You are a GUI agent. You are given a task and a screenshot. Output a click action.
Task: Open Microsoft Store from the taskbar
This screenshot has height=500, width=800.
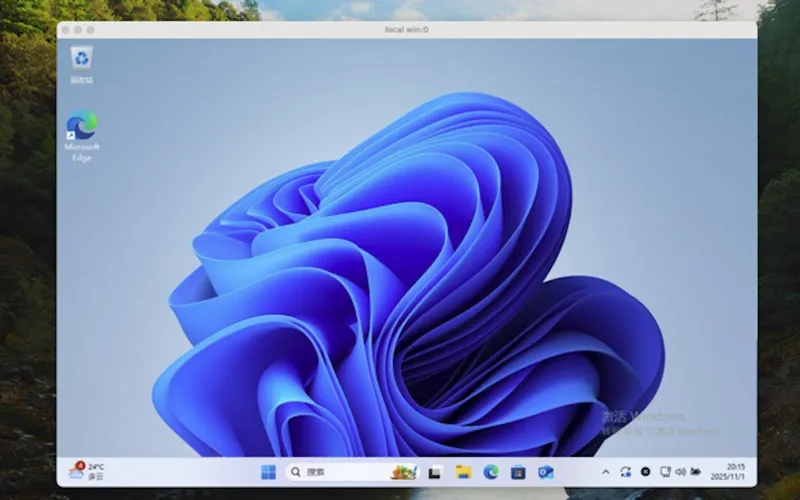pos(518,472)
